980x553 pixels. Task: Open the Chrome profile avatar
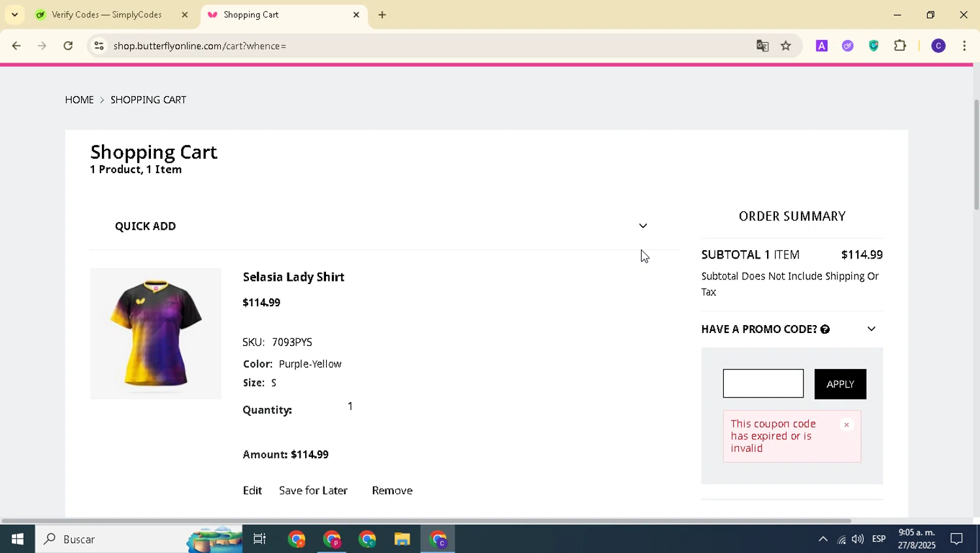(x=939, y=46)
